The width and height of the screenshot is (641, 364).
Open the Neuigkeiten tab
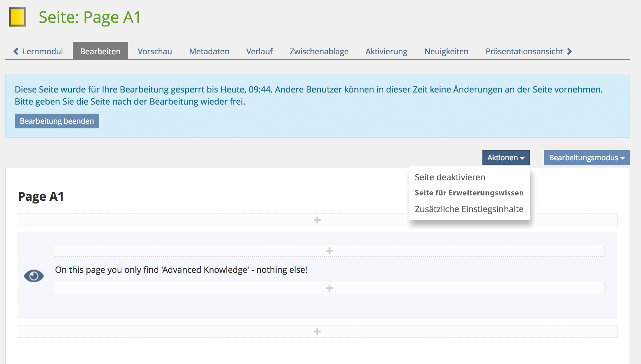[446, 51]
